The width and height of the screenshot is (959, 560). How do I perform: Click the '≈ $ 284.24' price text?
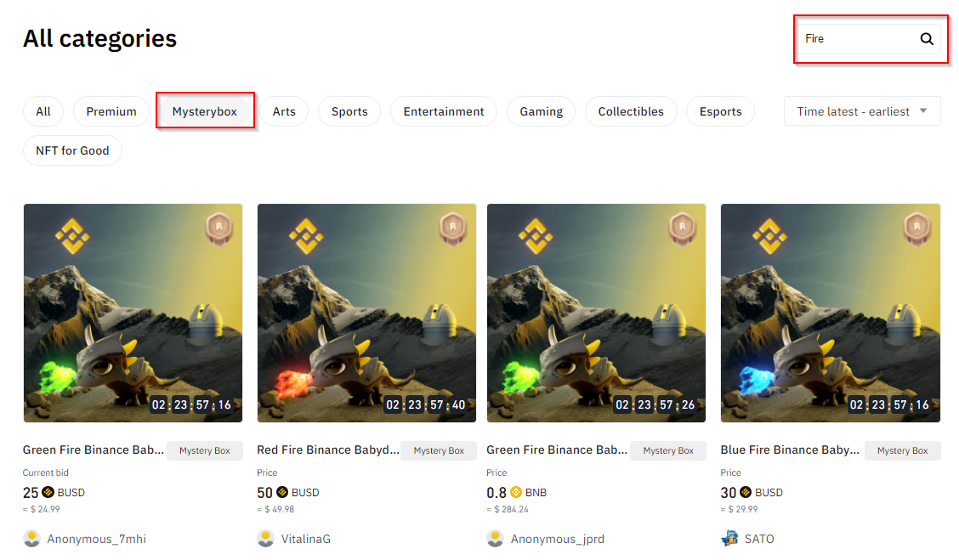pos(508,509)
